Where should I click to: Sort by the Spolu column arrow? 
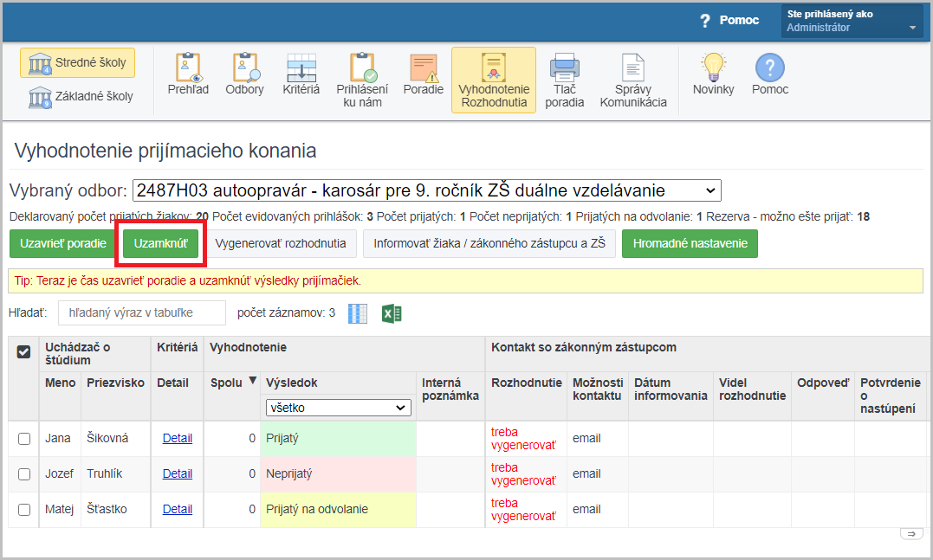[x=253, y=381]
